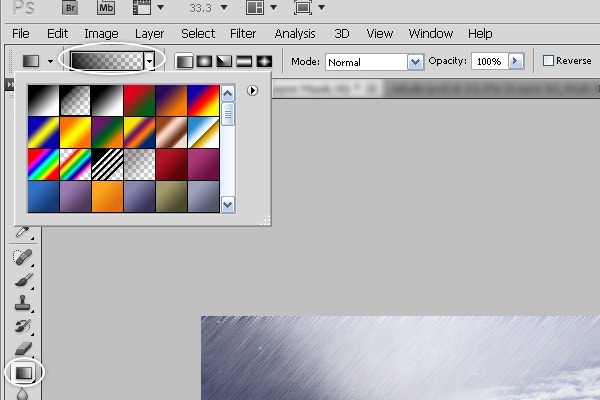Image resolution: width=600 pixels, height=400 pixels.
Task: Select the Eraser tool
Action: point(24,348)
